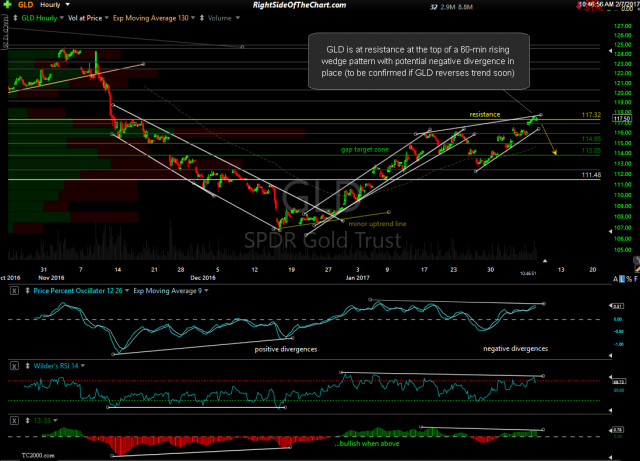
Task: Click the red down arrow price-change icon
Action: tap(580, 7)
